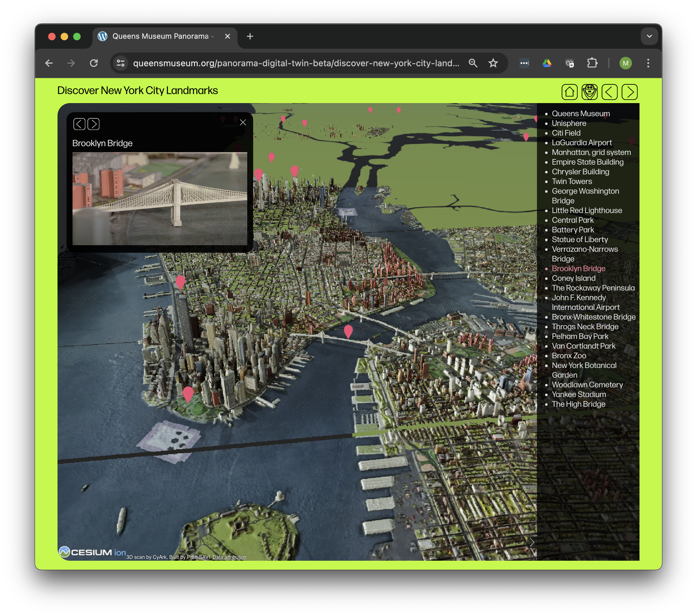Open the Google Drive extension icon
Image resolution: width=697 pixels, height=616 pixels.
click(x=547, y=63)
